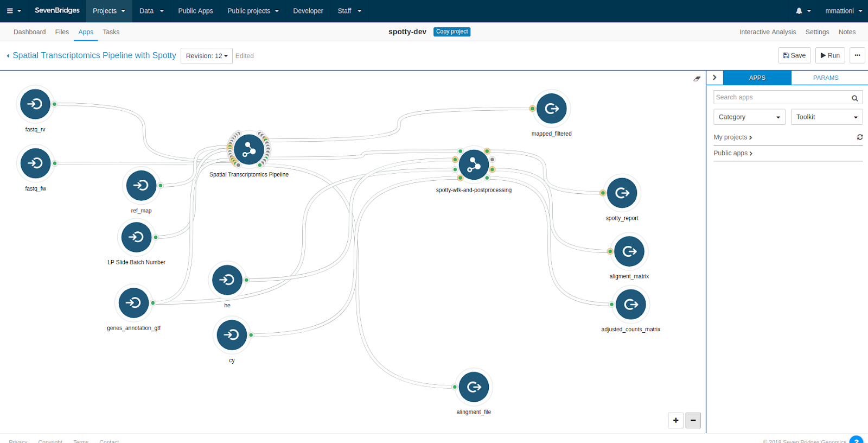Go back via Spatial Transcriptomics Pipeline title link

[x=94, y=55]
